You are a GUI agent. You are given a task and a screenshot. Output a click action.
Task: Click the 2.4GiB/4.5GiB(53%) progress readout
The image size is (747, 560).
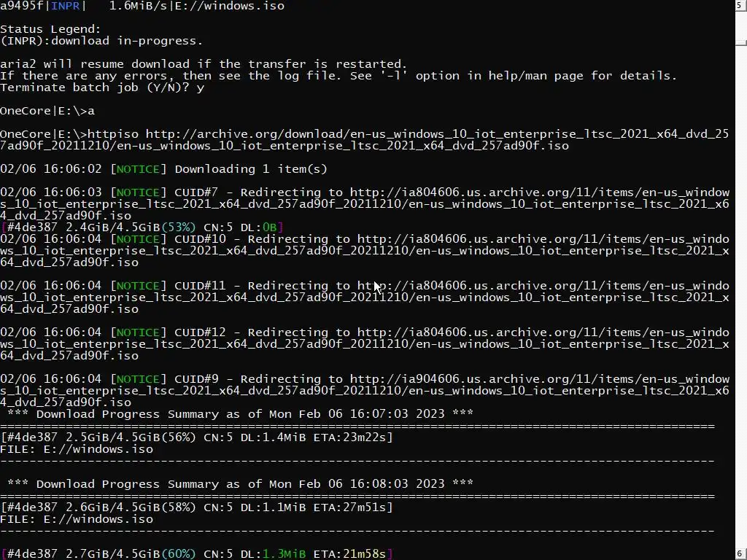[x=131, y=227]
